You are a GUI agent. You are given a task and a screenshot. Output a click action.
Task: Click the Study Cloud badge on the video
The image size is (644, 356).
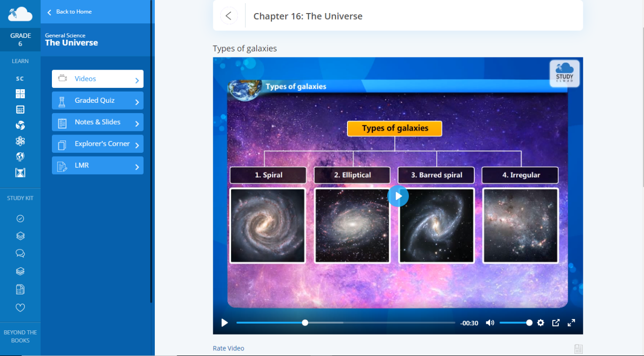click(564, 73)
